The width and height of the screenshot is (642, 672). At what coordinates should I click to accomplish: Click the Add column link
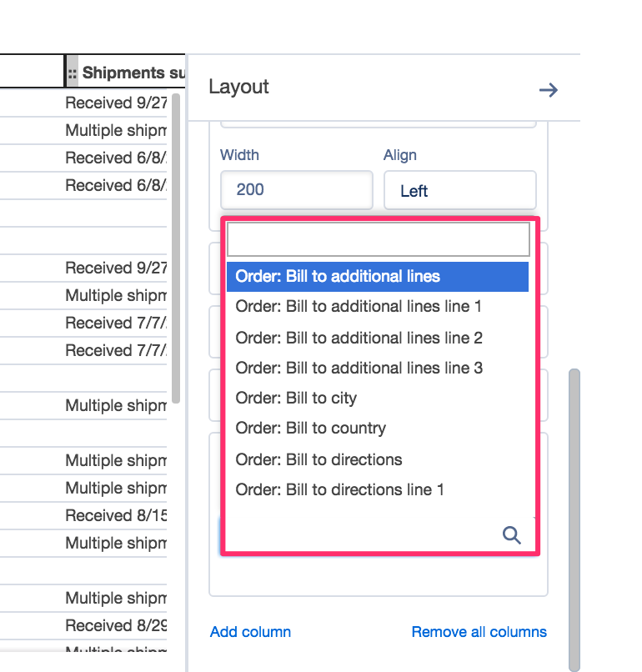[x=250, y=632]
